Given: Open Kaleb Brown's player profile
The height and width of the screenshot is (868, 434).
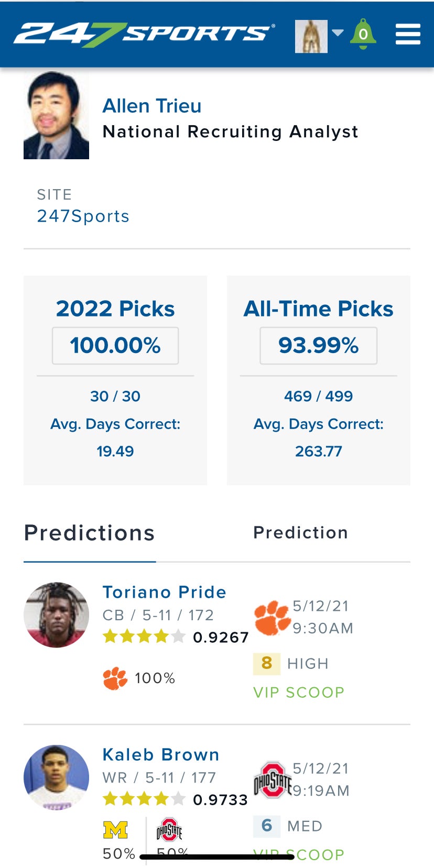Looking at the screenshot, I should coord(161,754).
